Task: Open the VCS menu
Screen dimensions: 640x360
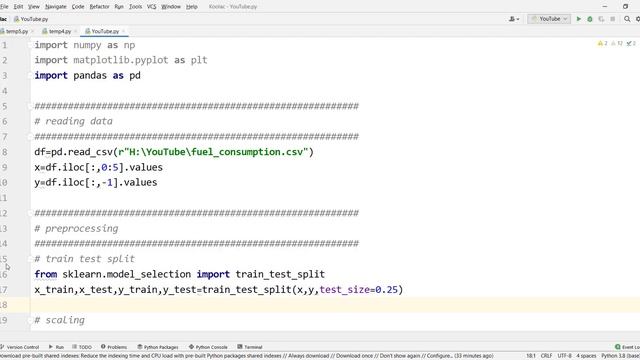Action: (x=151, y=7)
